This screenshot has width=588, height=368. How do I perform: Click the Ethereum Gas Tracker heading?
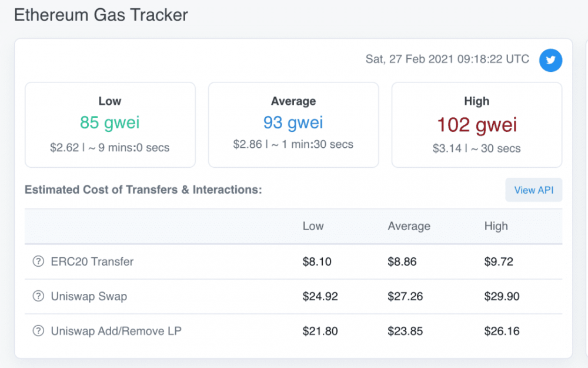click(x=101, y=15)
